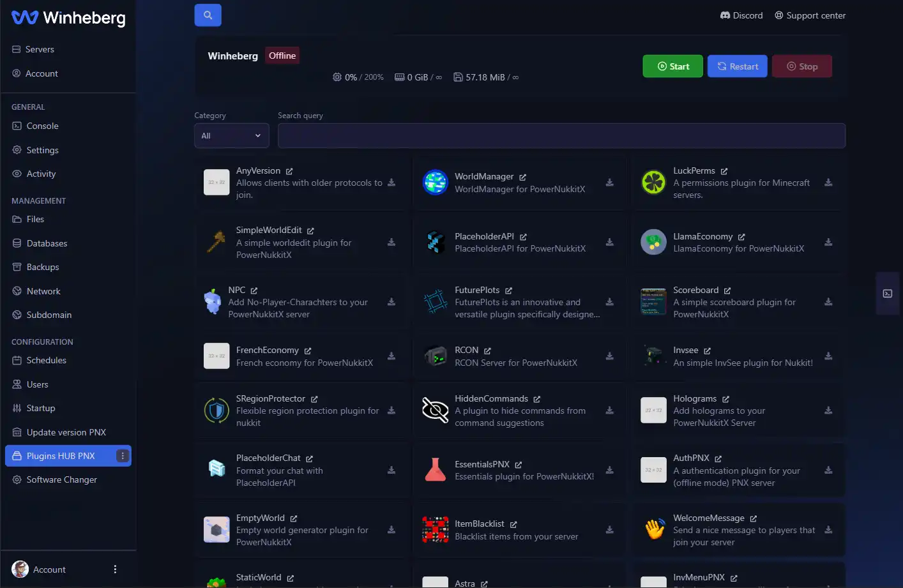903x588 pixels.
Task: Visit the Support center
Action: pos(810,15)
